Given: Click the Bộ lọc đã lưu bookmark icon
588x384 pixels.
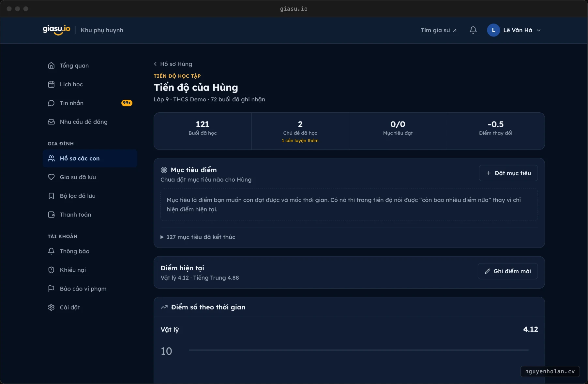Looking at the screenshot, I should 51,196.
